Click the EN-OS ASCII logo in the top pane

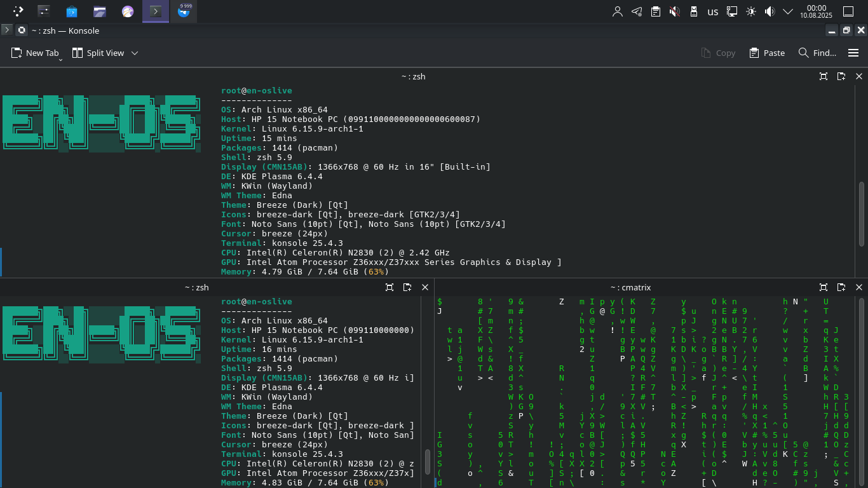102,123
